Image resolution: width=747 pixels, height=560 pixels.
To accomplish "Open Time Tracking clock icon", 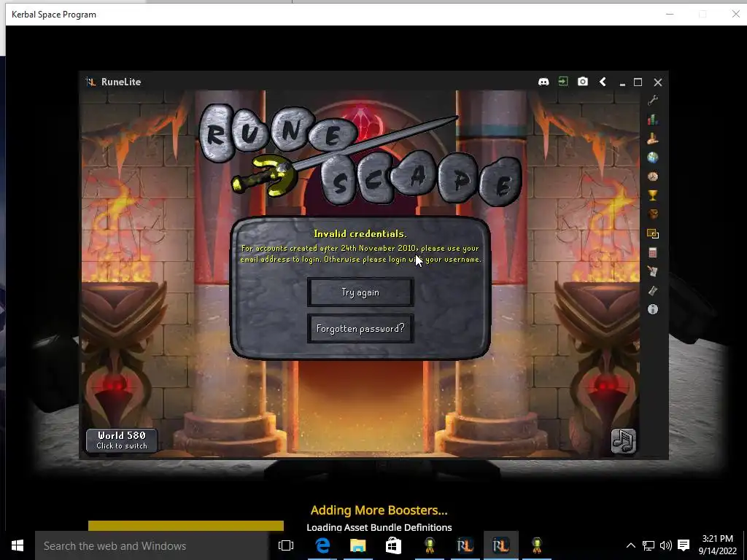I will click(x=653, y=176).
